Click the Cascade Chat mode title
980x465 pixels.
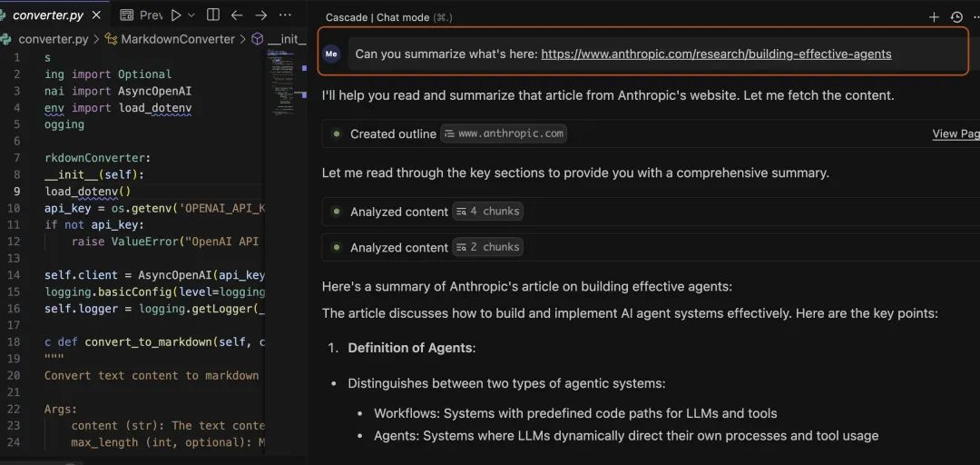377,17
